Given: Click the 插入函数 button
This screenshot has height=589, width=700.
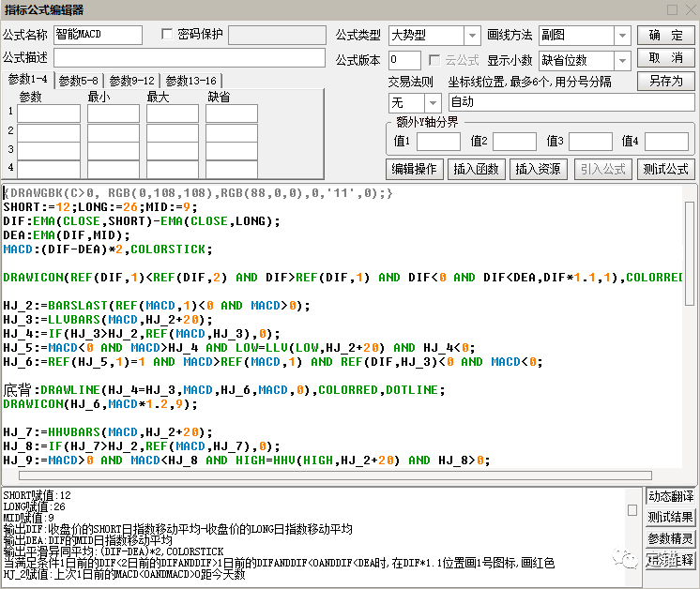Looking at the screenshot, I should pyautogui.click(x=476, y=169).
